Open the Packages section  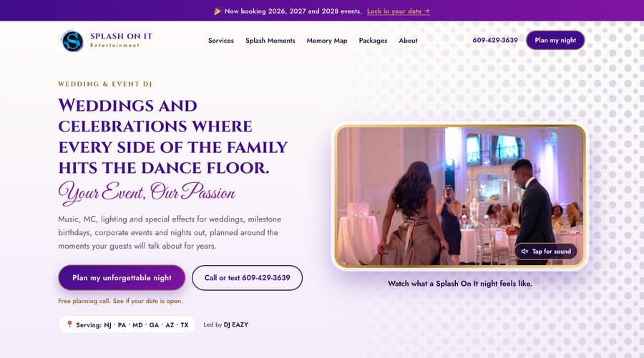click(373, 41)
